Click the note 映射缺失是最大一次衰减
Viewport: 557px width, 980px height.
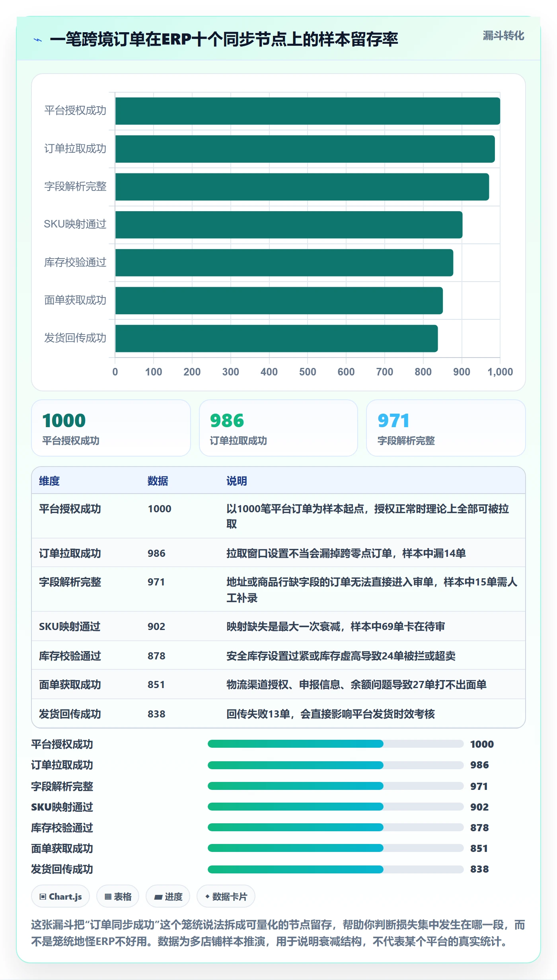tap(335, 626)
